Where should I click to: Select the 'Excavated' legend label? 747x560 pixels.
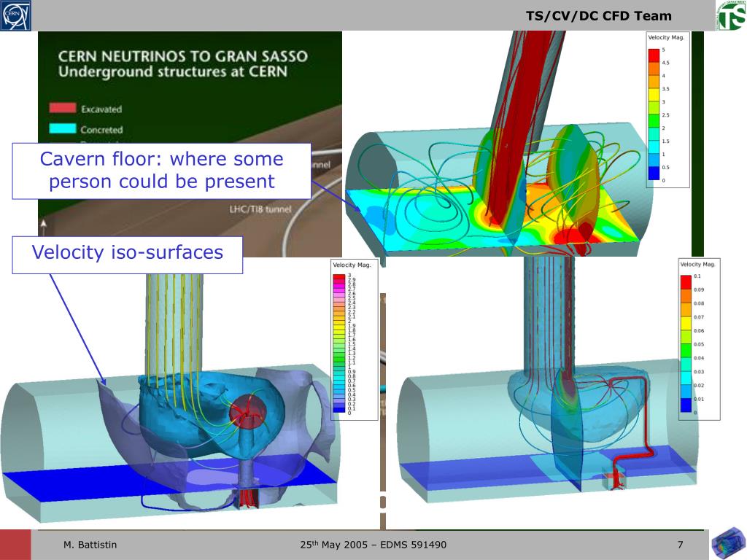click(x=101, y=109)
